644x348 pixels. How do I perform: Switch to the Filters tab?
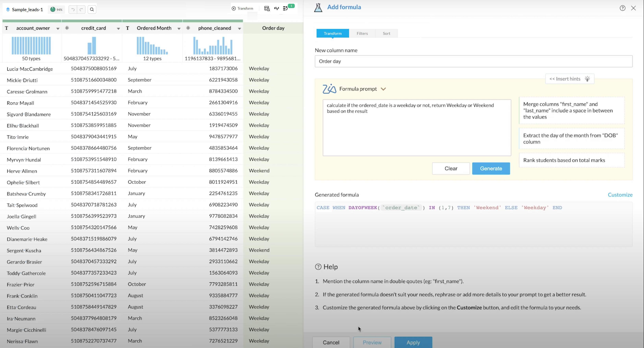(362, 33)
